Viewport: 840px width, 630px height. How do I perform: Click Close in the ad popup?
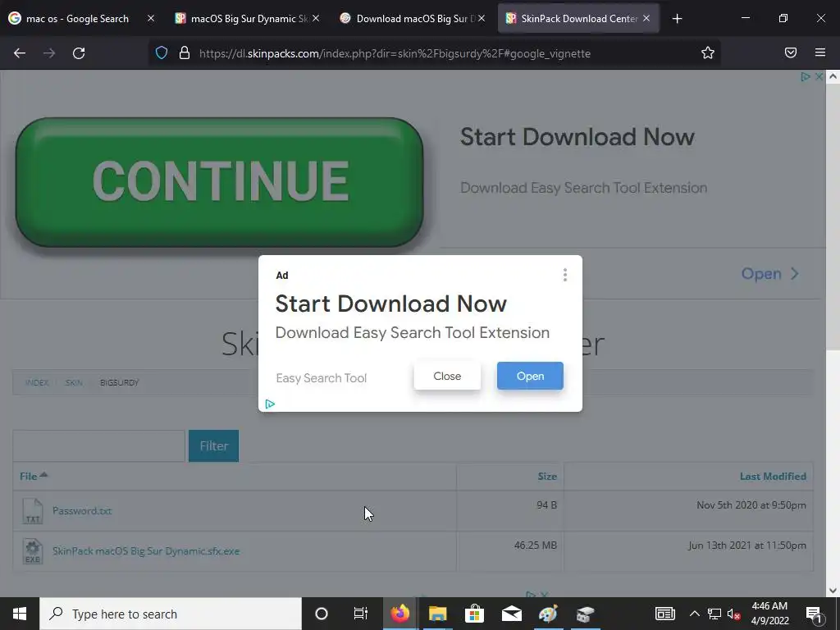coord(447,376)
